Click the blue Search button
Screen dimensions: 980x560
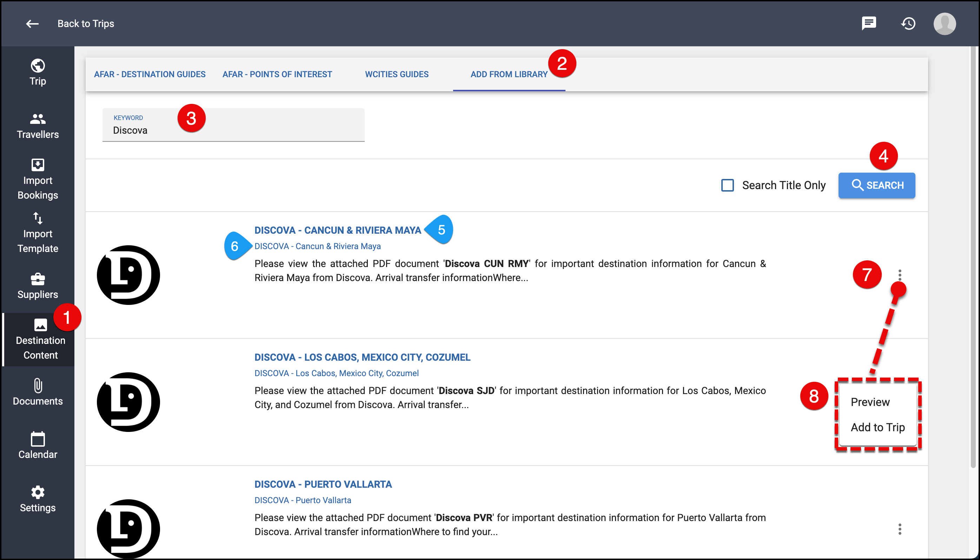click(876, 185)
